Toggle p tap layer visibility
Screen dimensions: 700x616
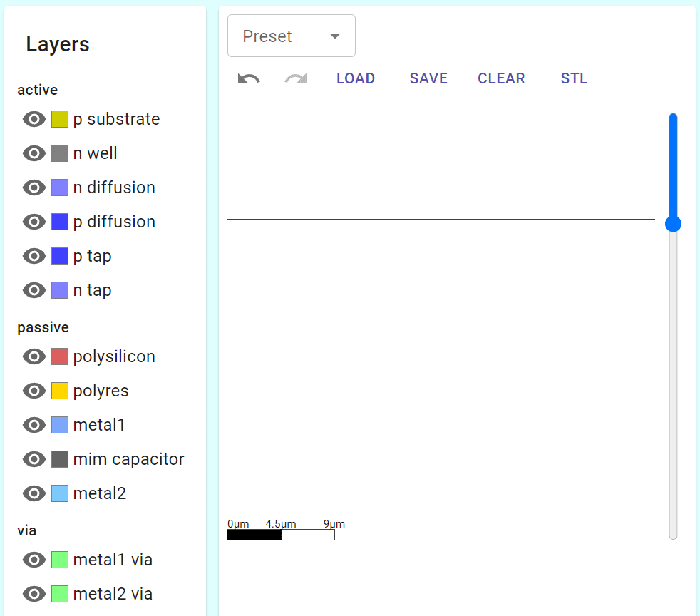click(x=34, y=256)
